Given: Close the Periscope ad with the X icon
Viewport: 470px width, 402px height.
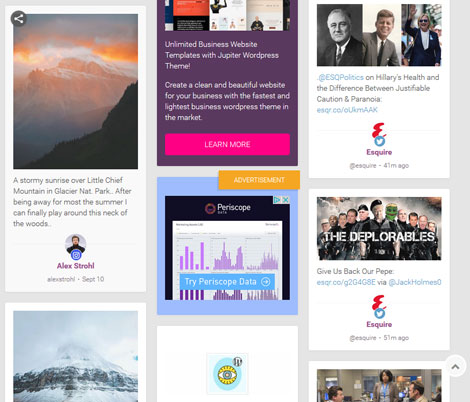Looking at the screenshot, I should point(286,200).
